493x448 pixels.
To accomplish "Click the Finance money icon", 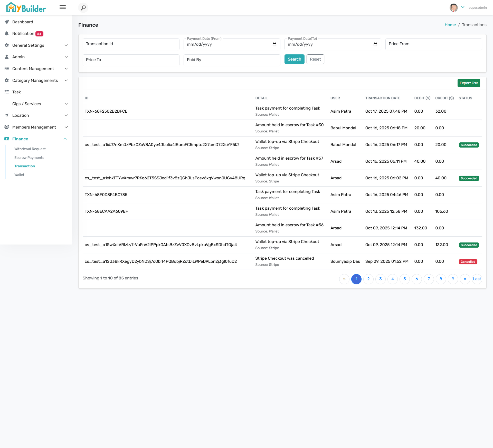I will [x=7, y=139].
